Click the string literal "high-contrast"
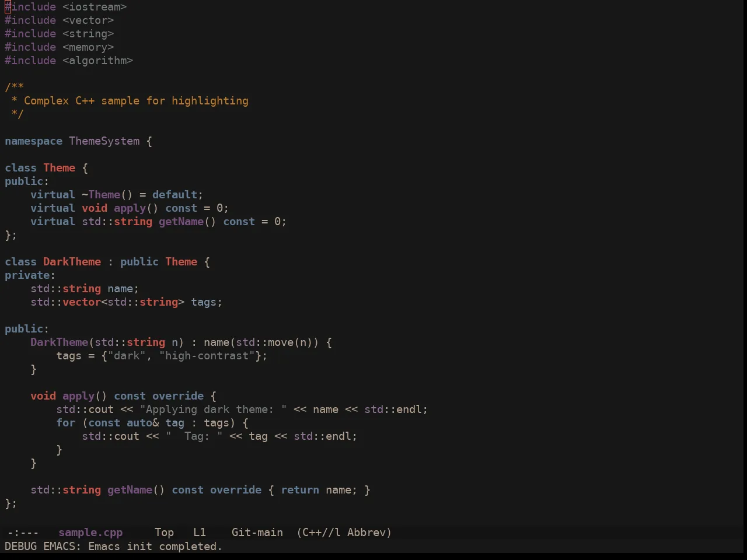The height and width of the screenshot is (560, 747). [x=207, y=356]
